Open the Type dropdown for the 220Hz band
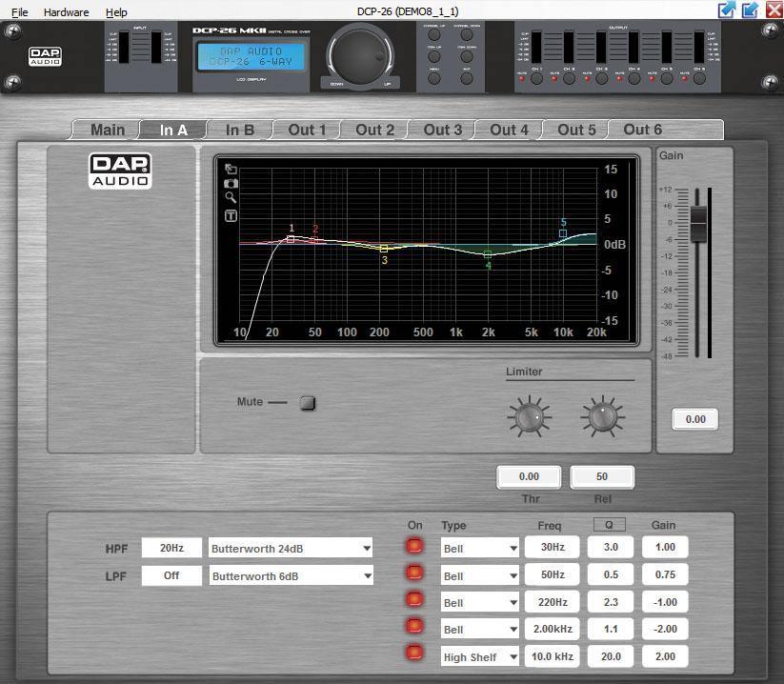The image size is (784, 684). (480, 603)
